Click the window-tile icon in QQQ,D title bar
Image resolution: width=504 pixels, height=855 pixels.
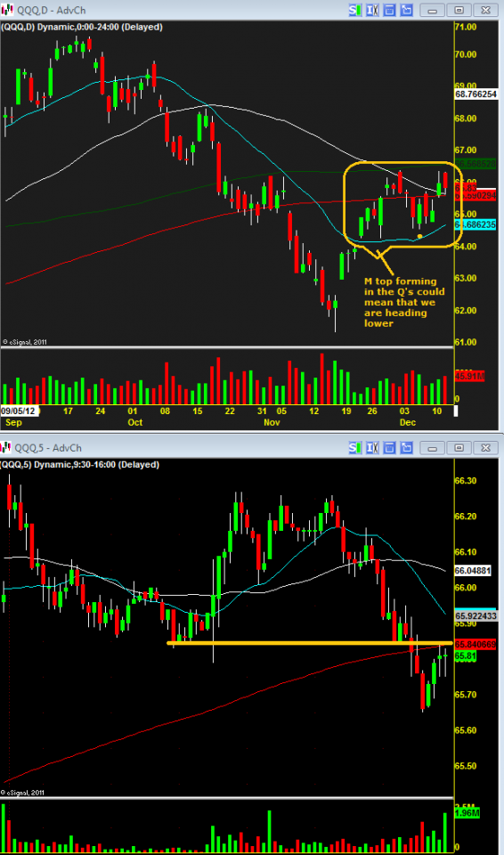click(389, 9)
